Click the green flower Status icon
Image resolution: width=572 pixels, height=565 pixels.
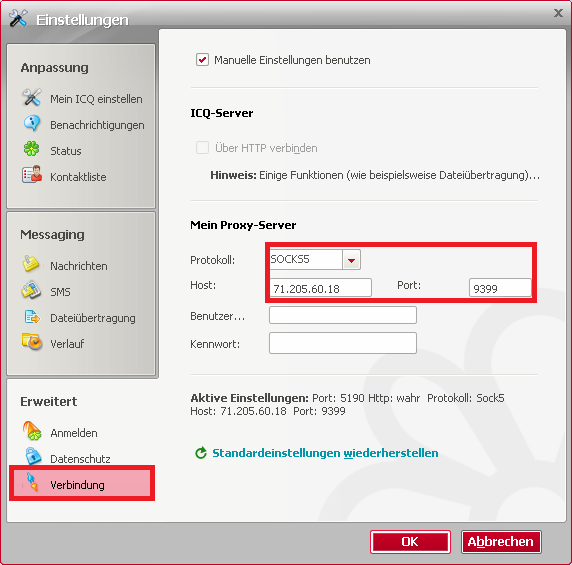click(x=32, y=149)
